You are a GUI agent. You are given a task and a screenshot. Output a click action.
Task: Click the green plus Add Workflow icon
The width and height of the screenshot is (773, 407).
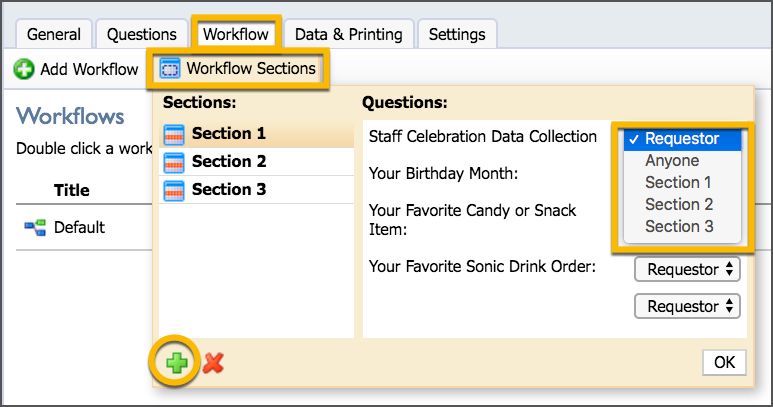(x=24, y=69)
